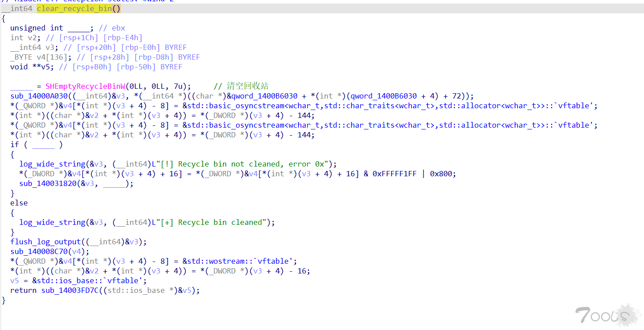Image resolution: width=644 pixels, height=330 pixels.
Task: Click the Chinese comment after SHEmptyRecycleBinW
Action: point(248,86)
